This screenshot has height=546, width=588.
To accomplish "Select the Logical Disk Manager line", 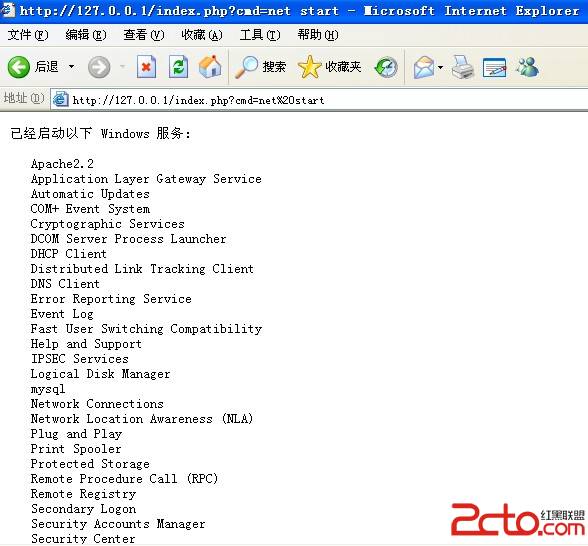I will point(100,374).
